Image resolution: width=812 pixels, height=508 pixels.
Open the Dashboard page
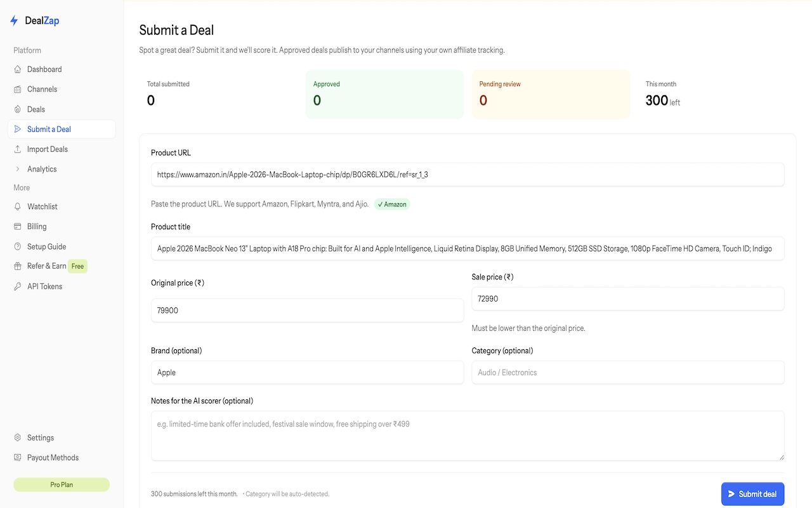(x=62, y=69)
